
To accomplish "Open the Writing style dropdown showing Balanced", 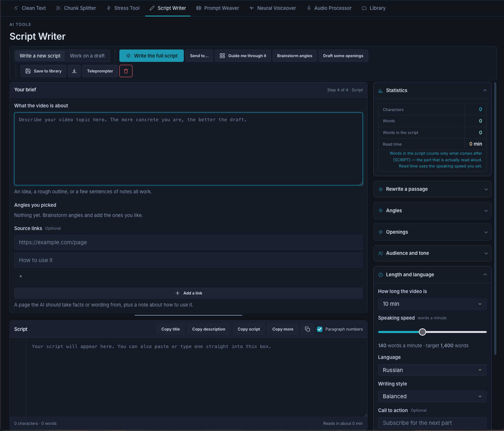I will click(432, 396).
